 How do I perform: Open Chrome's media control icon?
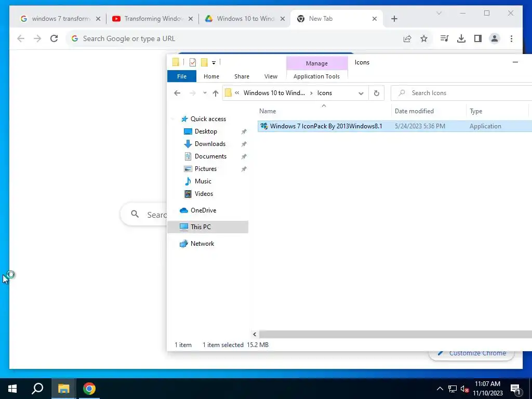click(x=444, y=38)
